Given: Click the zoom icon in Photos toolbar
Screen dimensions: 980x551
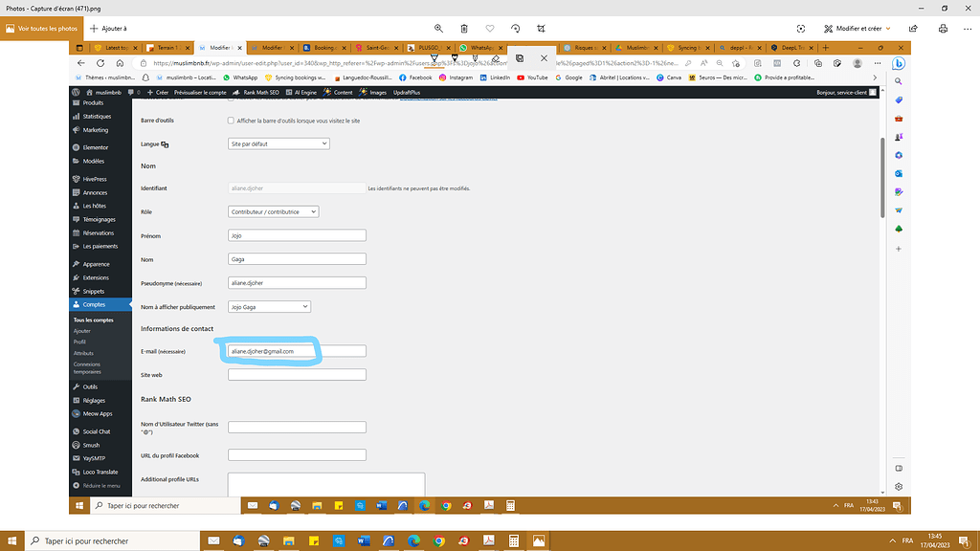Looking at the screenshot, I should tap(438, 29).
